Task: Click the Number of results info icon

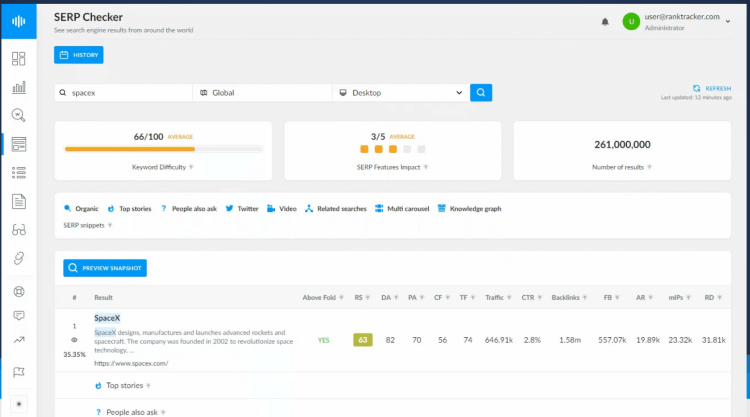Action: (650, 167)
